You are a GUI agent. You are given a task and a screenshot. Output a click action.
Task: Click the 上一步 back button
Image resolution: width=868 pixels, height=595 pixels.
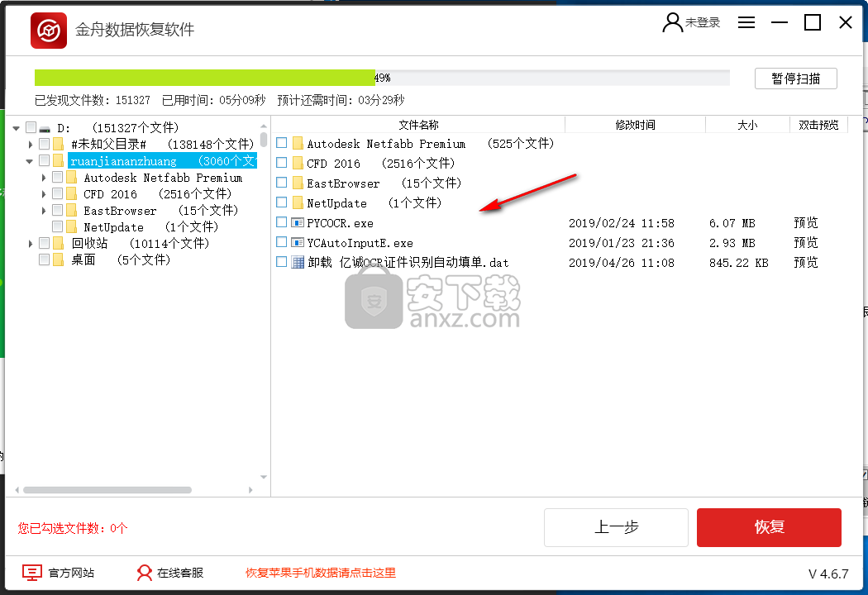pos(616,527)
